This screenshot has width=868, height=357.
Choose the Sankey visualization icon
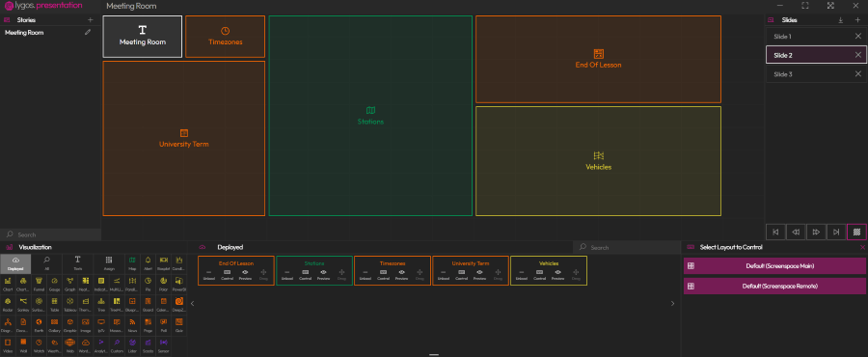24,305
